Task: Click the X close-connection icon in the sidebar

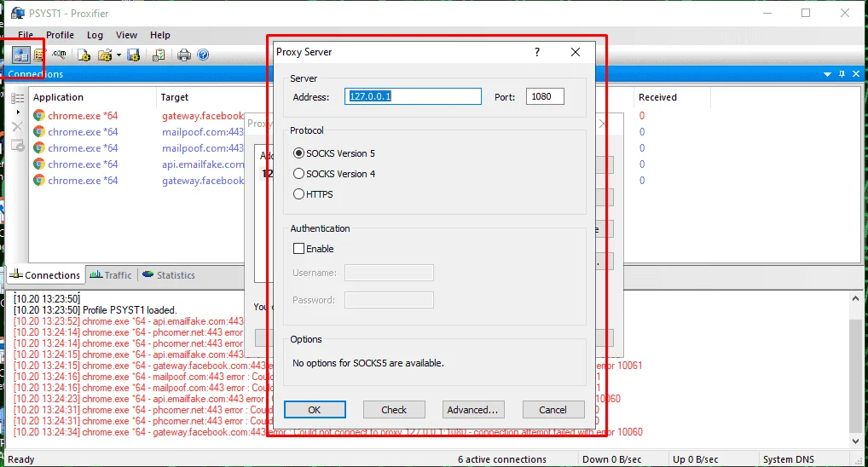Action: click(x=17, y=127)
